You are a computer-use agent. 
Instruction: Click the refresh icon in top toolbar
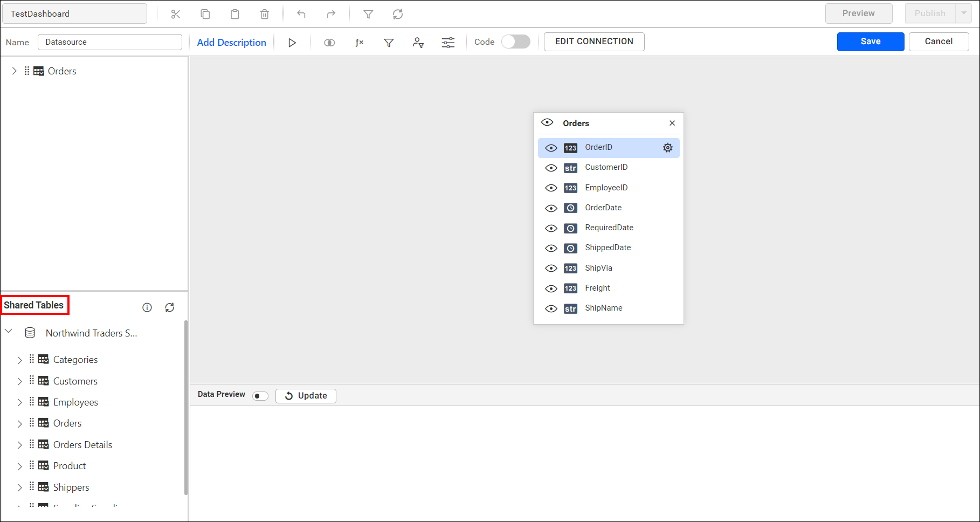click(398, 14)
